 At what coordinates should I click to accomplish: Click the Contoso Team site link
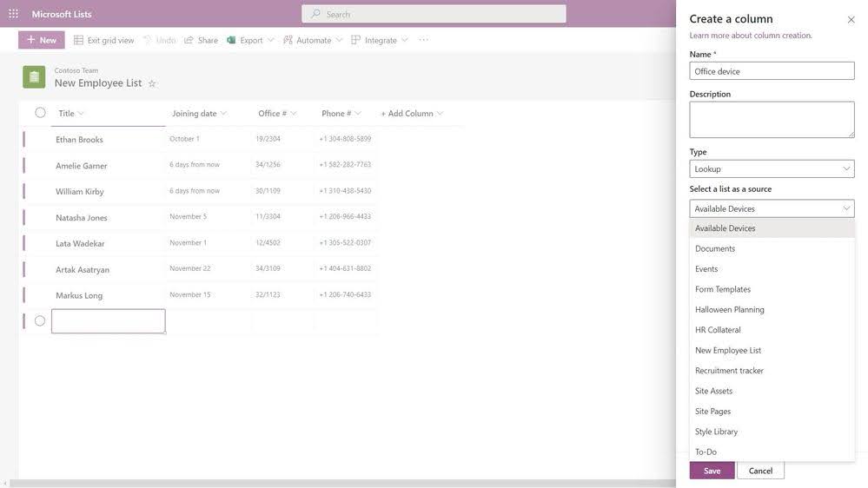76,70
